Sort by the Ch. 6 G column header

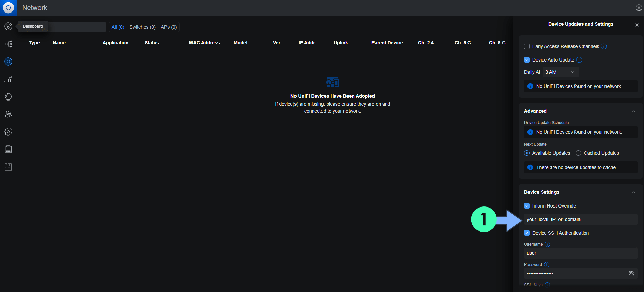tap(499, 43)
